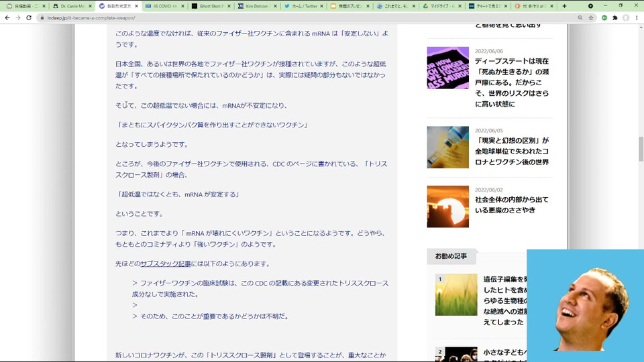The width and height of the screenshot is (644, 362).
Task: Click the media control circle icon in tab bar
Action: [590, 6]
